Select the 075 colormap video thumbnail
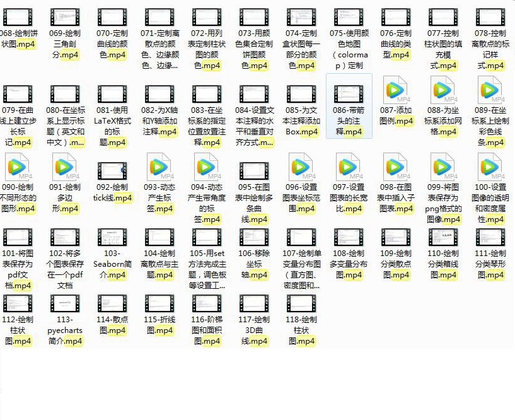Image resolution: width=515 pixels, height=420 pixels. pos(349,18)
